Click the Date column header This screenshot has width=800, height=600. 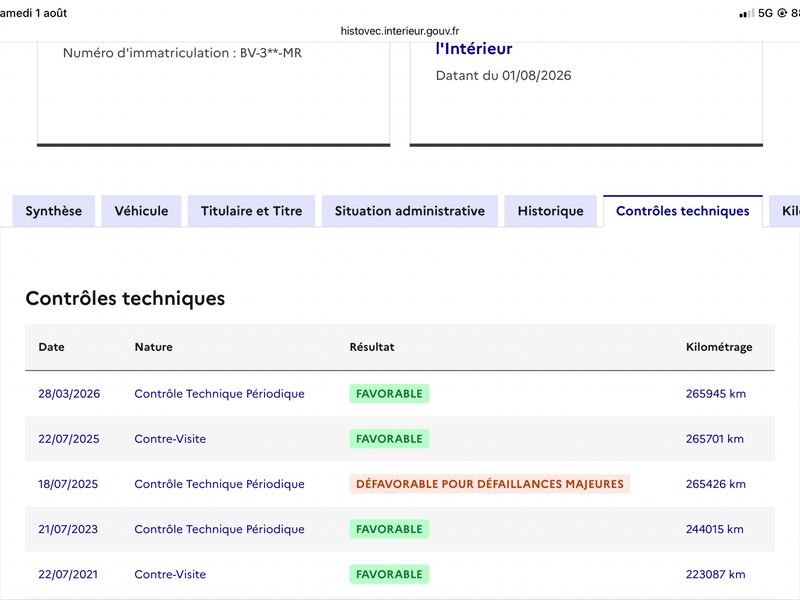pos(52,347)
